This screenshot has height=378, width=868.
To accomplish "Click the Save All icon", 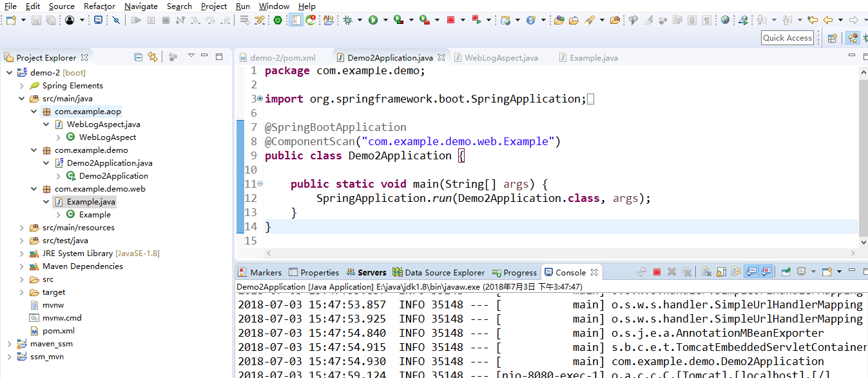I will point(50,20).
